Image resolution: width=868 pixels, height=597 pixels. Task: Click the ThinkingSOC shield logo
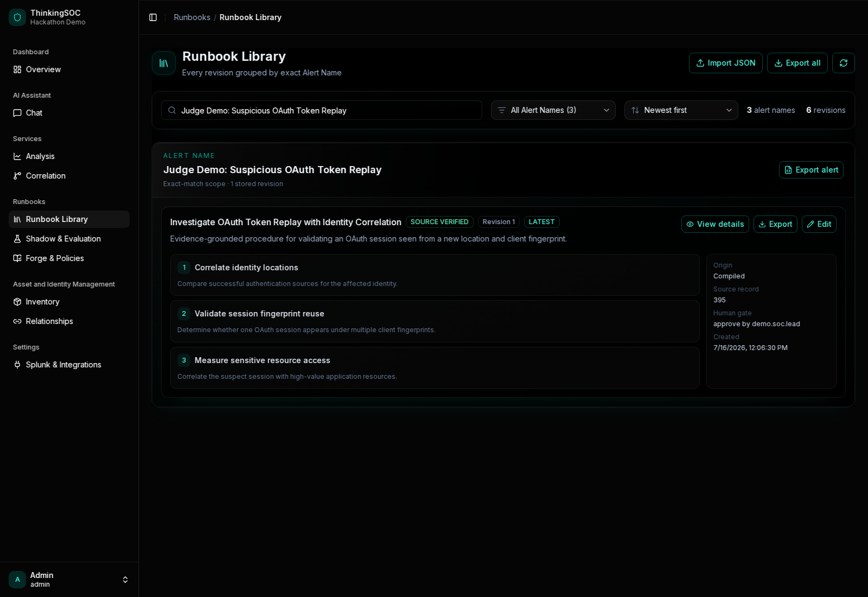click(x=17, y=17)
